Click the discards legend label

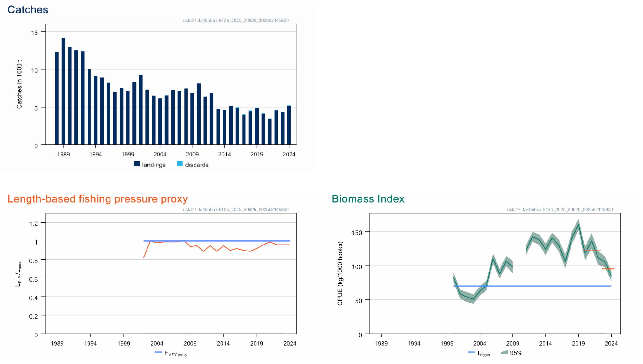[197, 165]
